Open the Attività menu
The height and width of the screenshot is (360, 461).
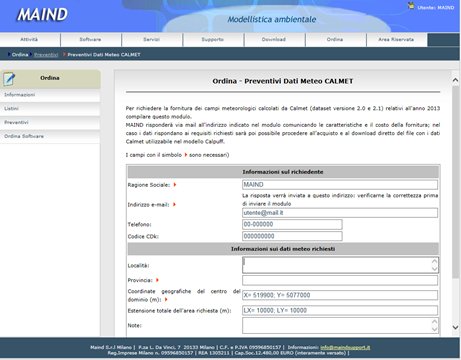[x=30, y=40]
